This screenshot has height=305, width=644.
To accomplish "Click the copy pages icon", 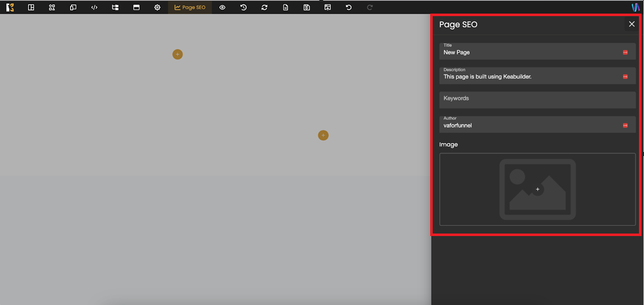I will (x=73, y=8).
